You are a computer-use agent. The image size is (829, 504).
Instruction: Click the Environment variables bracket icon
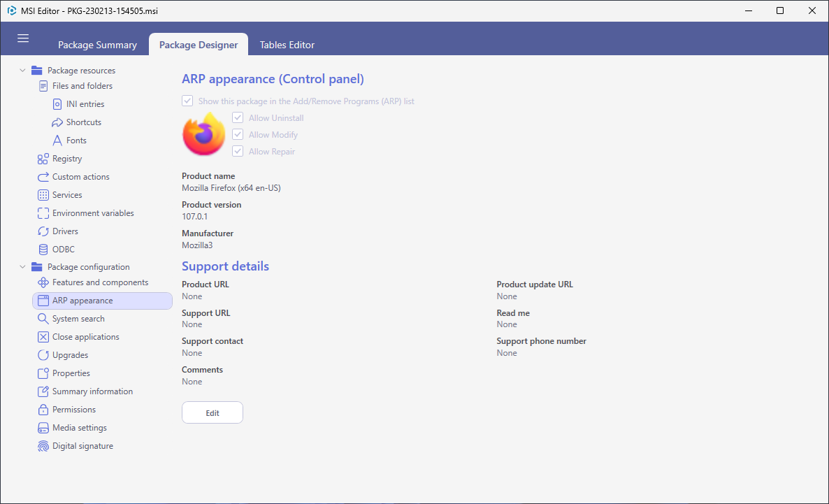(x=43, y=213)
